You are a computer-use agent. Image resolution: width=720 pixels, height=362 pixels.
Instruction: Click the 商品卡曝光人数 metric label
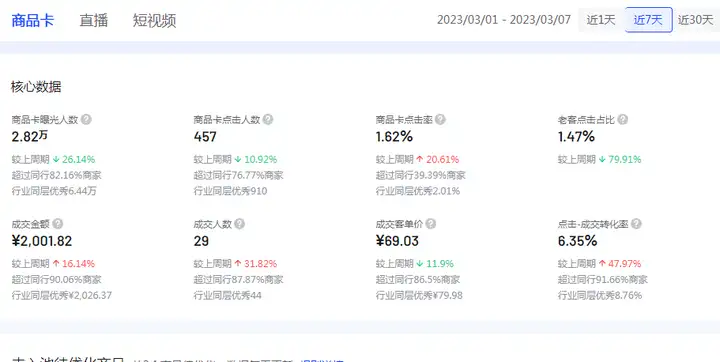[45, 120]
